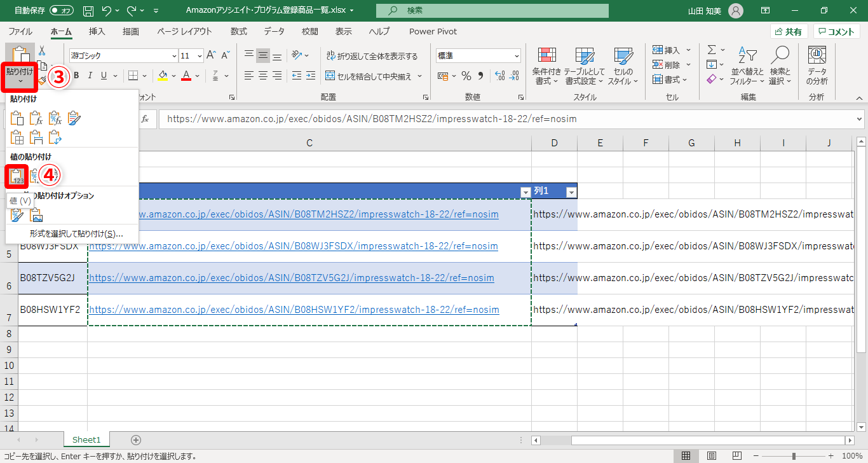This screenshot has height=463, width=868.
Task: Open Data Analysis tool
Action: pyautogui.click(x=817, y=66)
